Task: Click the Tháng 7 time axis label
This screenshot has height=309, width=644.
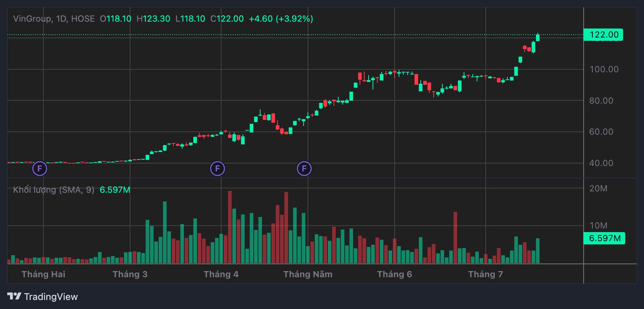Action: coord(485,274)
